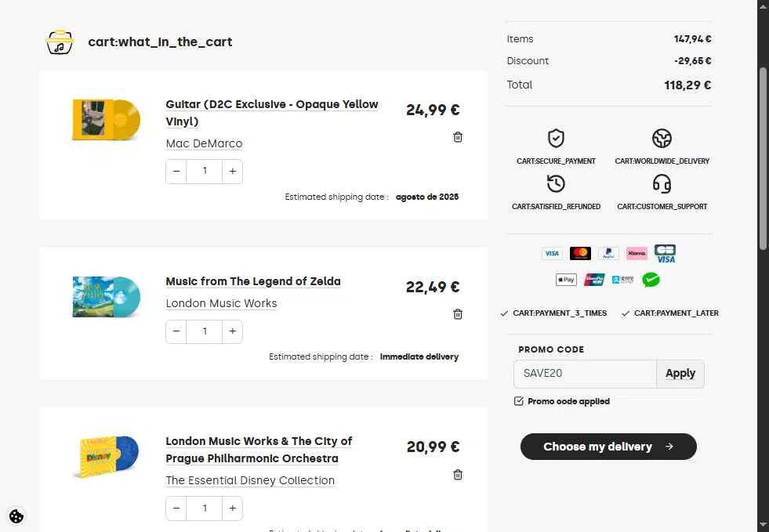
Task: Open The Essential Disney Collection link
Action: tap(250, 480)
